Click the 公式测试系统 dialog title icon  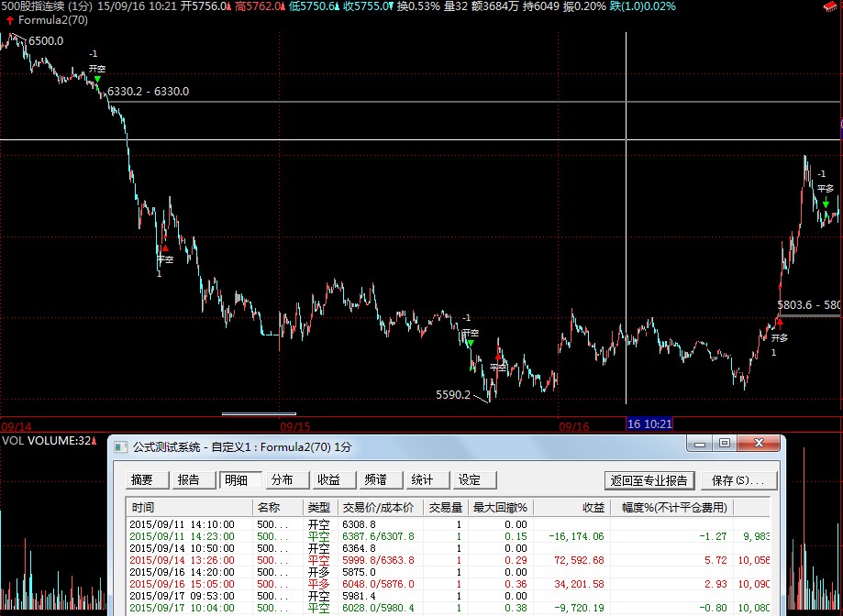click(x=120, y=446)
